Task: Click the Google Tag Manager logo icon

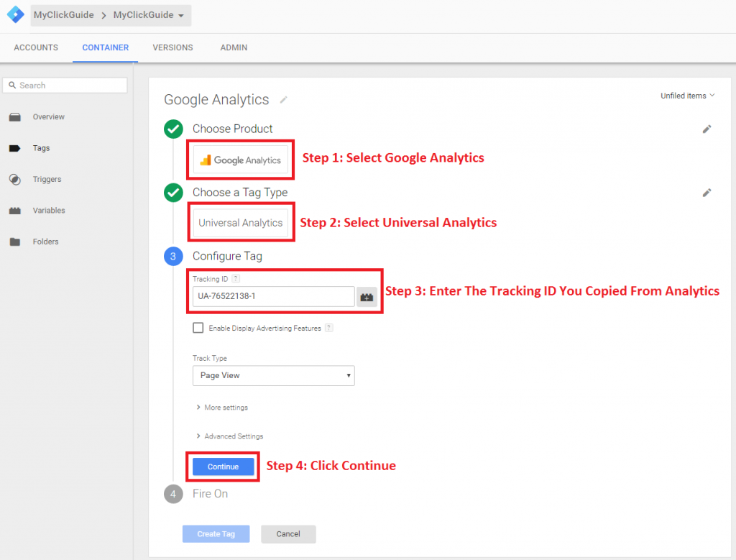Action: pyautogui.click(x=15, y=15)
